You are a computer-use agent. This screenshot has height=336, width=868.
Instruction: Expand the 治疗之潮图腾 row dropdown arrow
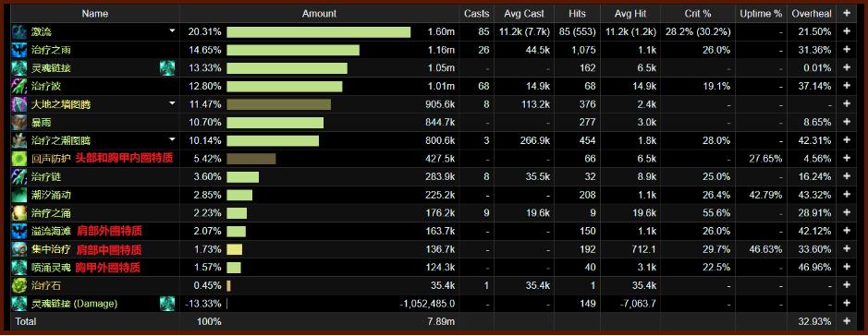172,140
